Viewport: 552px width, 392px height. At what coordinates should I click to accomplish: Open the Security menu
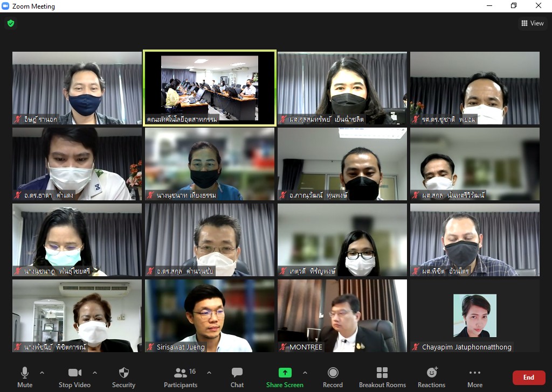click(123, 377)
